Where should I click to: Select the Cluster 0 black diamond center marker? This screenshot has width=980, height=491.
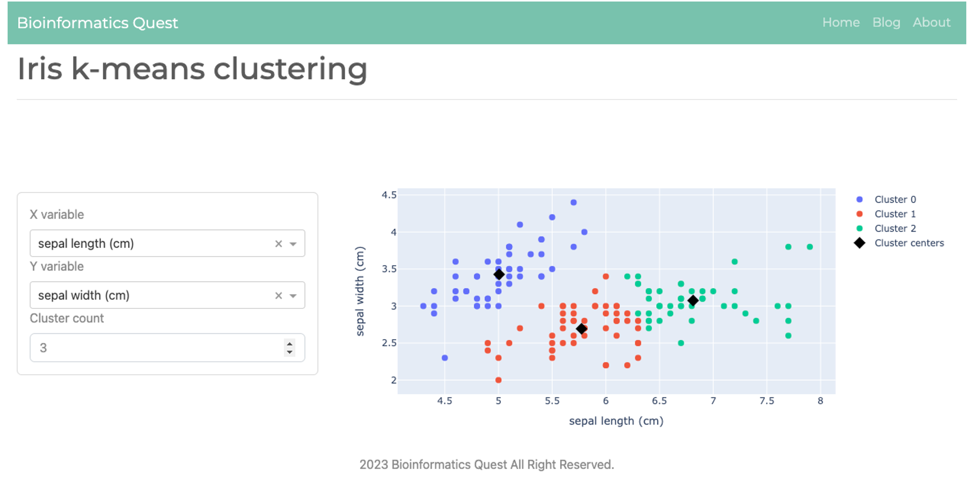pyautogui.click(x=499, y=274)
